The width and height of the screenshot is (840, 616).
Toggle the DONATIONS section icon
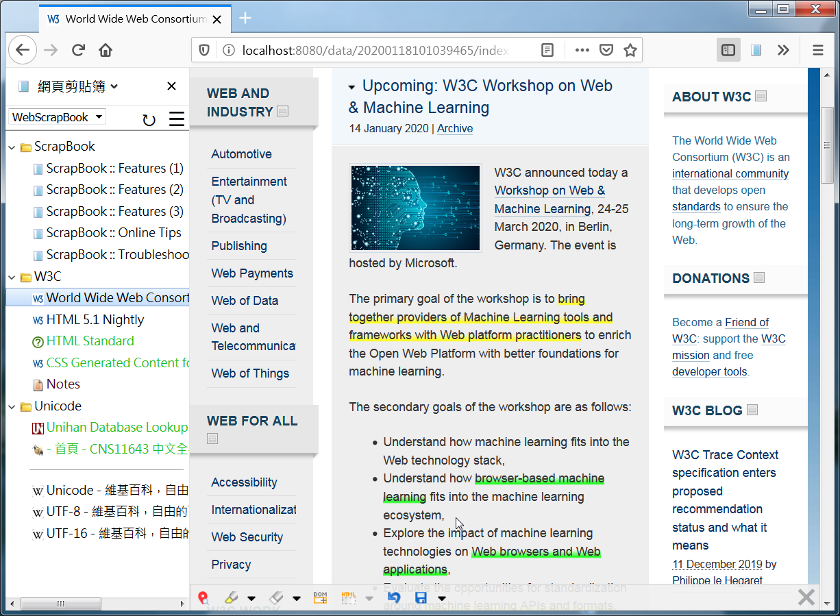tap(758, 278)
